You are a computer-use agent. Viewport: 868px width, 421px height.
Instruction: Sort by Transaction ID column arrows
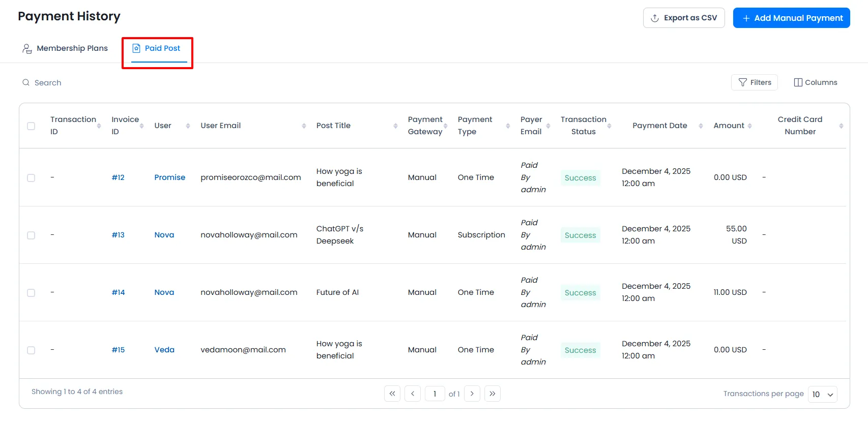pyautogui.click(x=99, y=126)
